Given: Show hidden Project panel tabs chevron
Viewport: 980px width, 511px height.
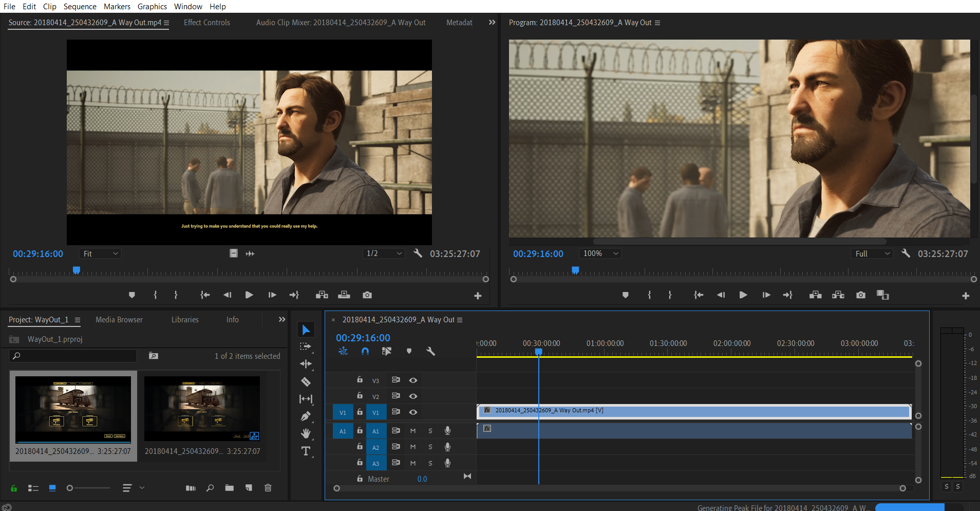Looking at the screenshot, I should coord(282,319).
